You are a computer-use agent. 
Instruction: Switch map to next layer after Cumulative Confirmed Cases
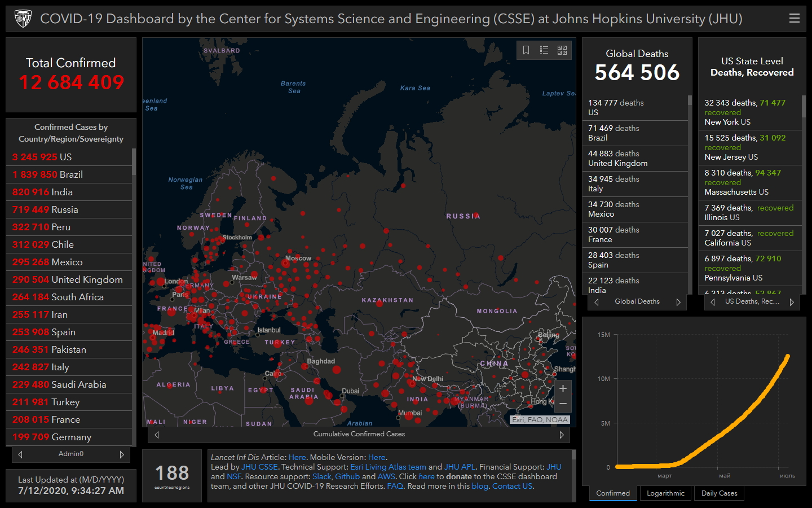[562, 435]
